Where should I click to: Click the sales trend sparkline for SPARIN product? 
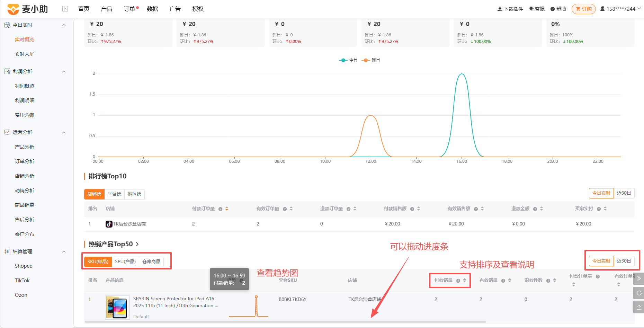tap(249, 307)
